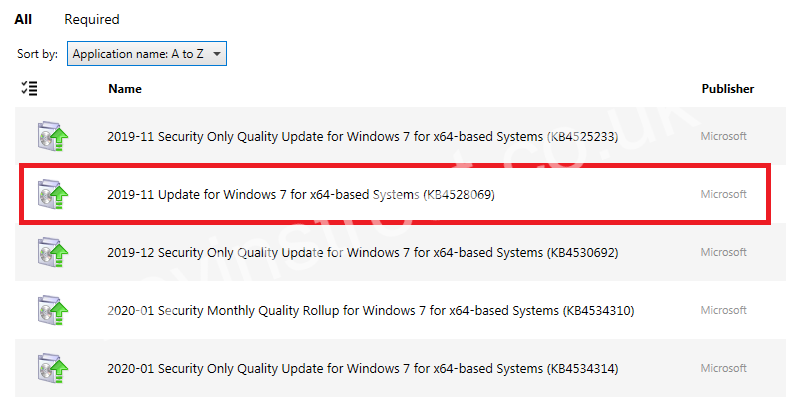The width and height of the screenshot is (786, 408).
Task: Click the KB4528069 update icon
Action: point(51,194)
